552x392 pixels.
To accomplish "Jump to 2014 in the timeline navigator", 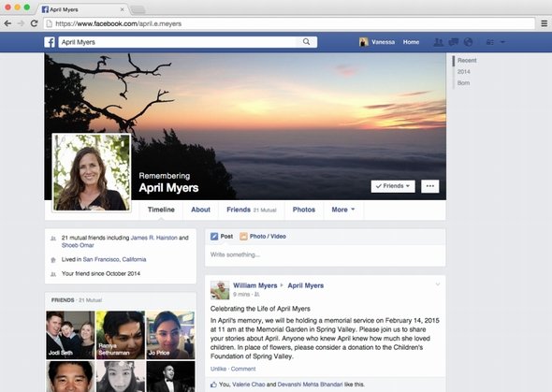I will pyautogui.click(x=464, y=72).
